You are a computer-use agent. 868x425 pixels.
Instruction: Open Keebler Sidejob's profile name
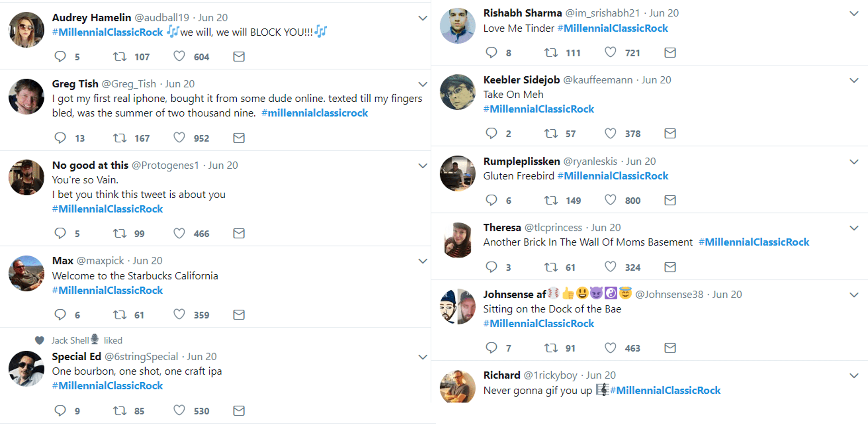(x=521, y=80)
